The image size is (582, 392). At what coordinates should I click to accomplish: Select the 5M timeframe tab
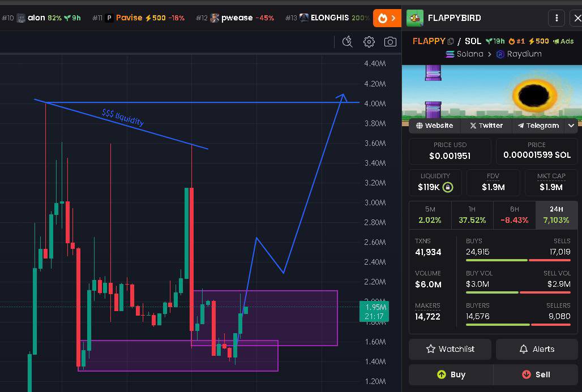(430, 215)
